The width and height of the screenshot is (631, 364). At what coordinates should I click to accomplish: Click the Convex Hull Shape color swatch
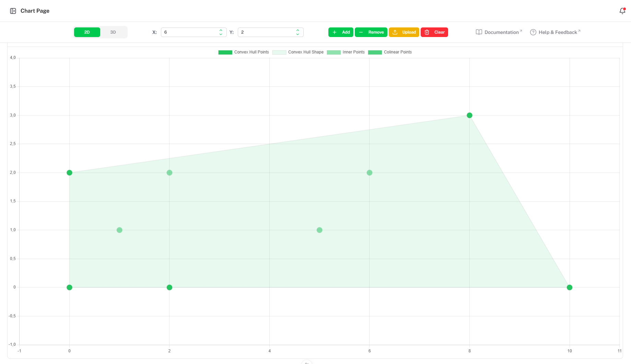pos(279,52)
